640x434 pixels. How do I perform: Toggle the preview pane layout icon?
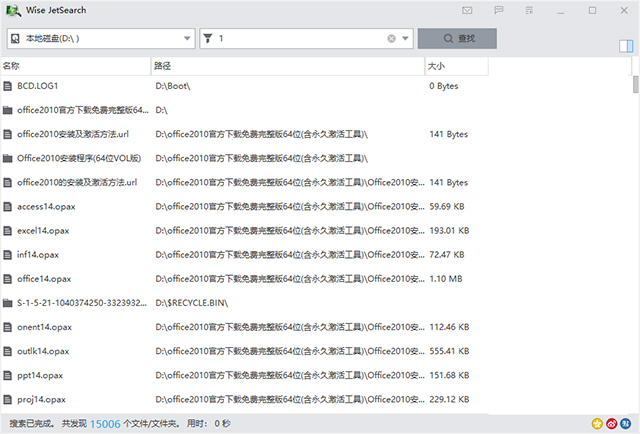click(x=626, y=46)
